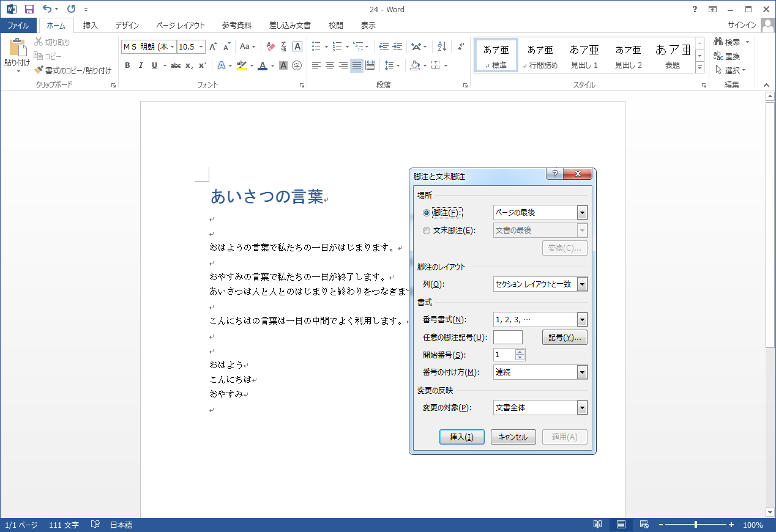Select the 文末脚注 radio button
The height and width of the screenshot is (532, 776).
pos(427,231)
